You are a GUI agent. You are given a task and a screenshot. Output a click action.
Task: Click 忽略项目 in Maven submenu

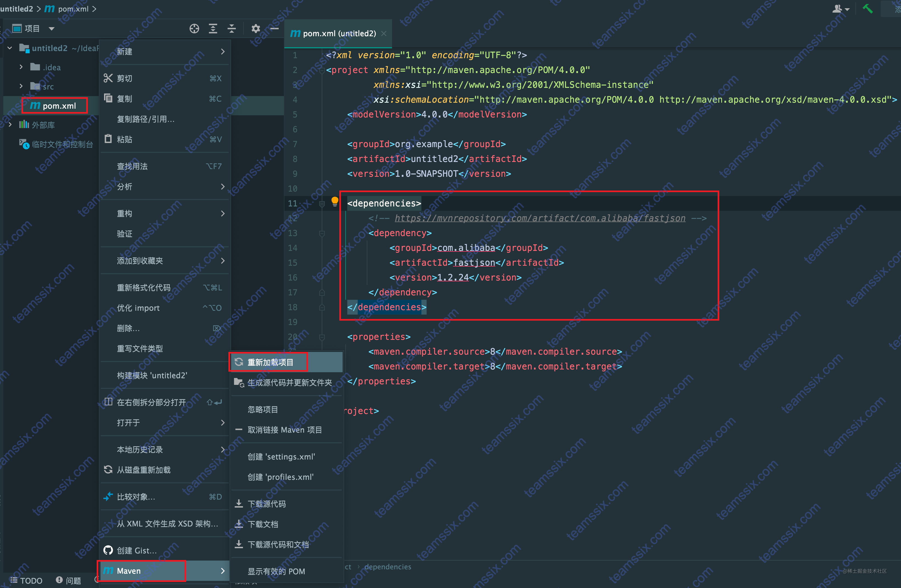coord(287,410)
